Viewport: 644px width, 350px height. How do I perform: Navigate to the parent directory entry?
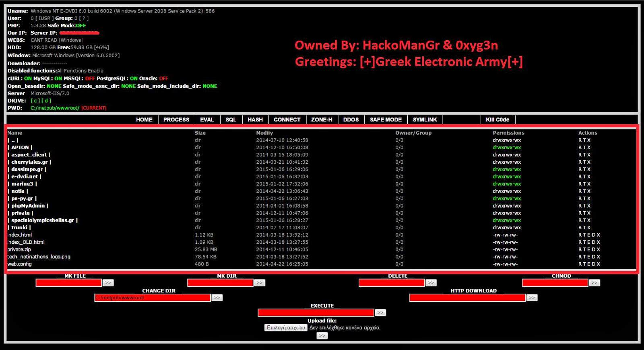pos(13,140)
